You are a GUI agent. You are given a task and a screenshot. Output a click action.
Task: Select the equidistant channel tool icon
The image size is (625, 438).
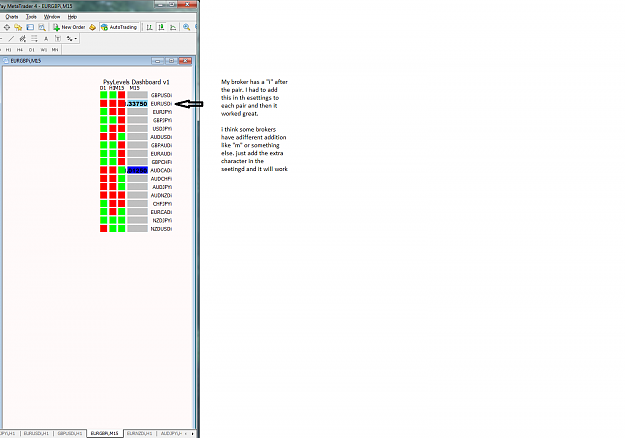[23, 39]
